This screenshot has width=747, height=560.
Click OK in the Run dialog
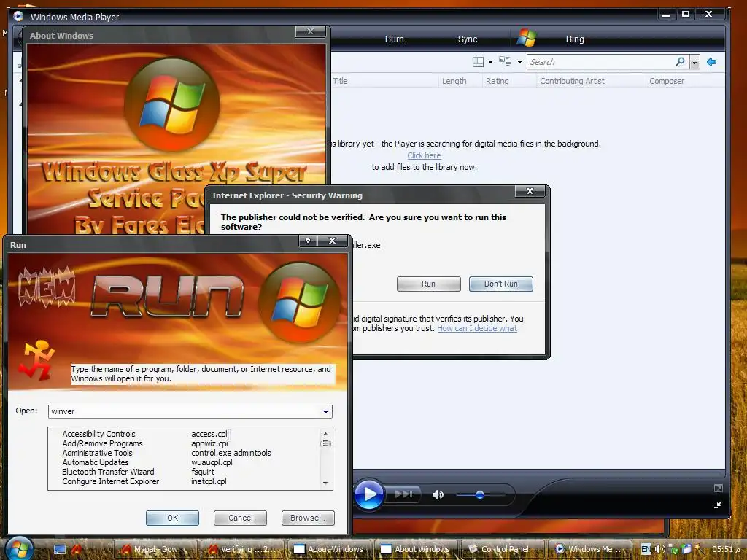[172, 518]
